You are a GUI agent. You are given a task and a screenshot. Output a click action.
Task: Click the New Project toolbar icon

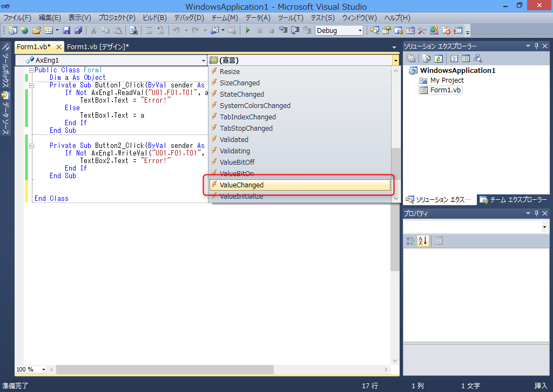tap(13, 31)
